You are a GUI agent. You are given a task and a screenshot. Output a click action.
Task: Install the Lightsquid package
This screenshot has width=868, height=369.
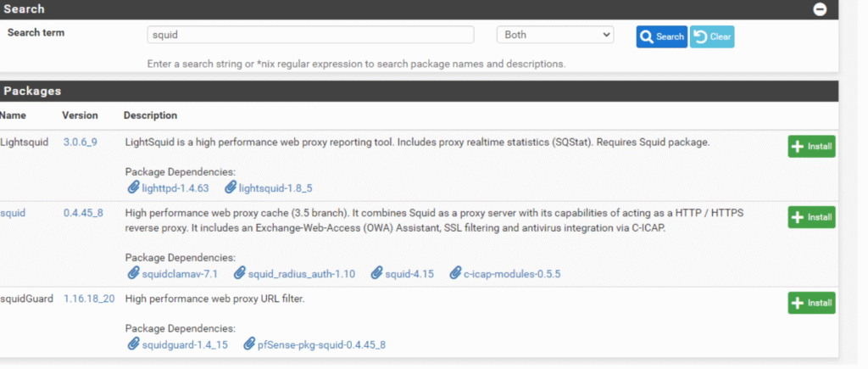coord(811,147)
